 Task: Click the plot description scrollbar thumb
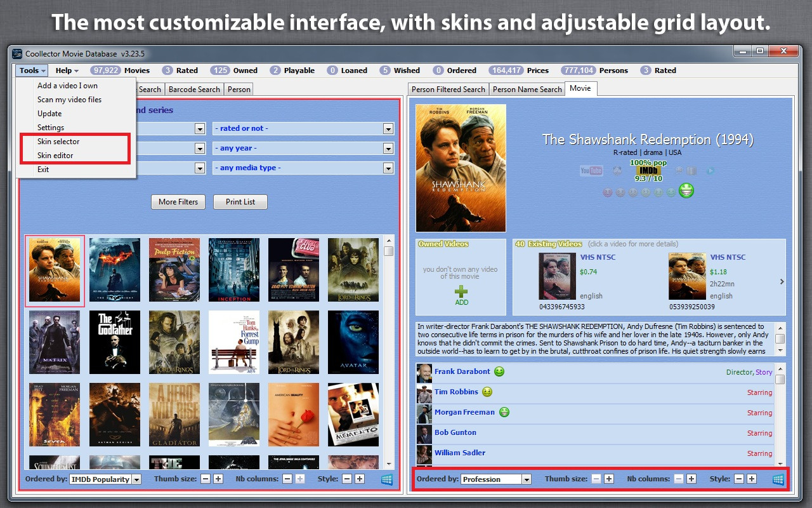[x=780, y=338]
